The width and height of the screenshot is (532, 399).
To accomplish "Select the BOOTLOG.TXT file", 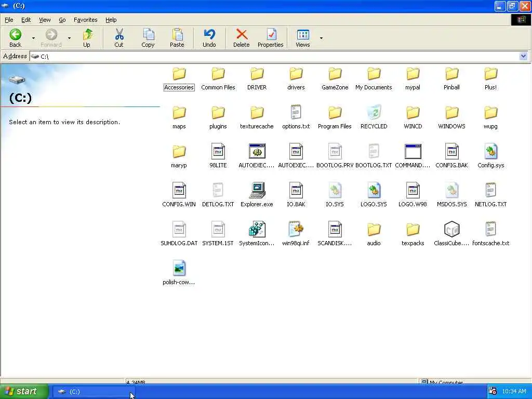I will click(x=374, y=156).
